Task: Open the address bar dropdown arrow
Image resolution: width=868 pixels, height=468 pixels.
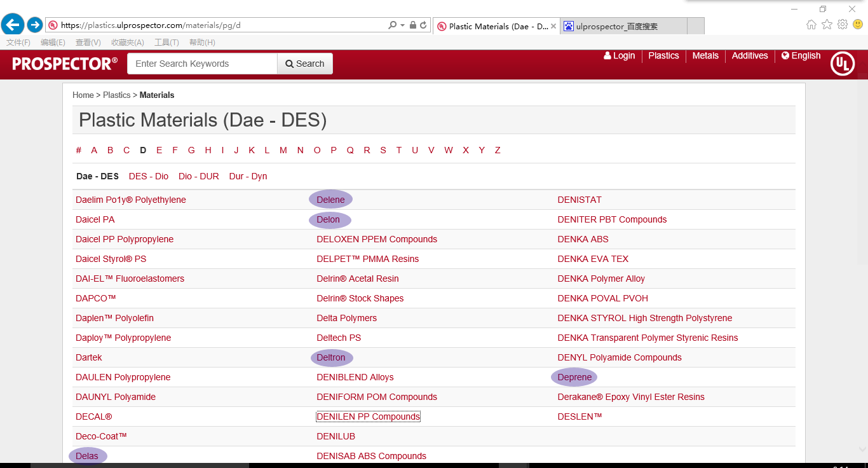Action: tap(402, 25)
